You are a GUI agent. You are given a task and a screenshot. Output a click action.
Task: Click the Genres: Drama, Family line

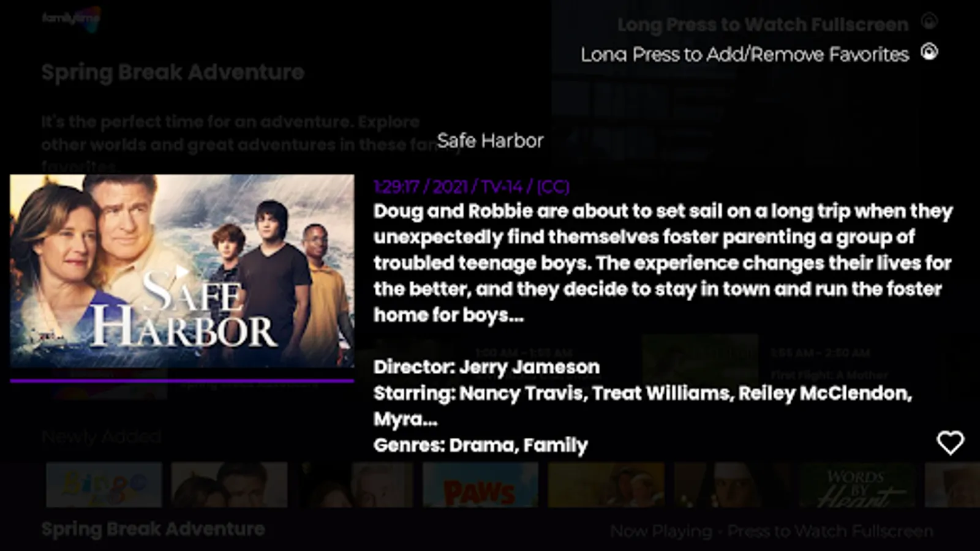coord(481,445)
